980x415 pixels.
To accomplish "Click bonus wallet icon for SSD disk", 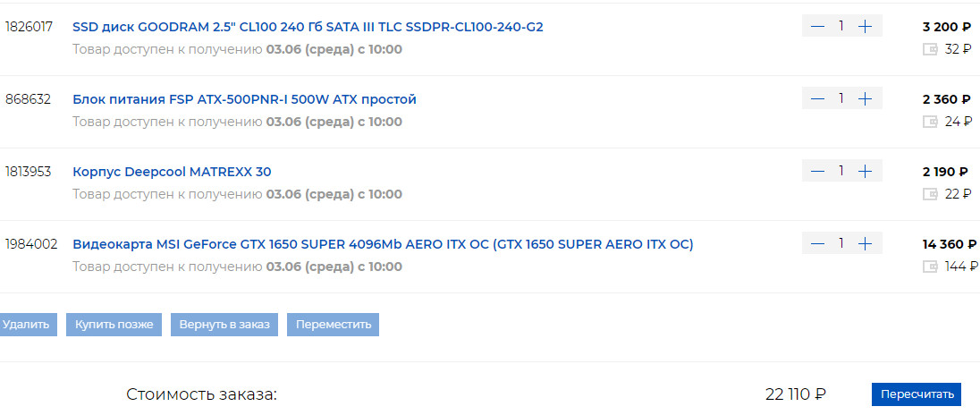I will pos(930,49).
